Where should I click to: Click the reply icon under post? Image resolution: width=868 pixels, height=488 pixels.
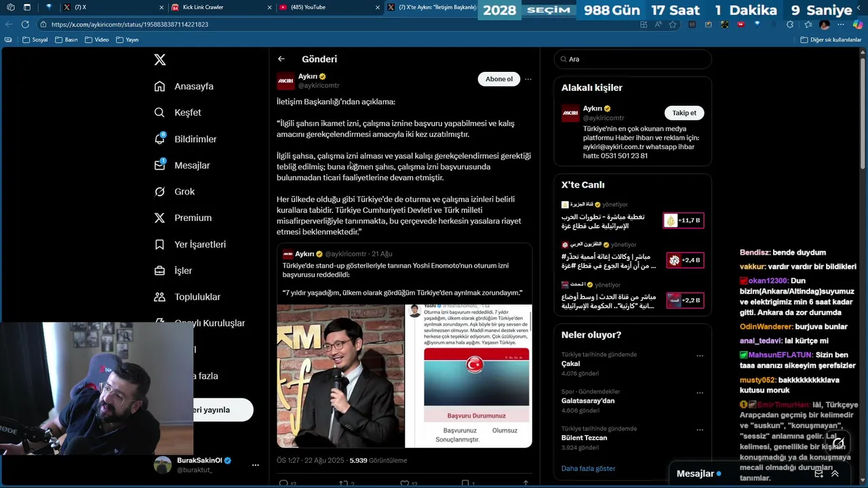283,484
